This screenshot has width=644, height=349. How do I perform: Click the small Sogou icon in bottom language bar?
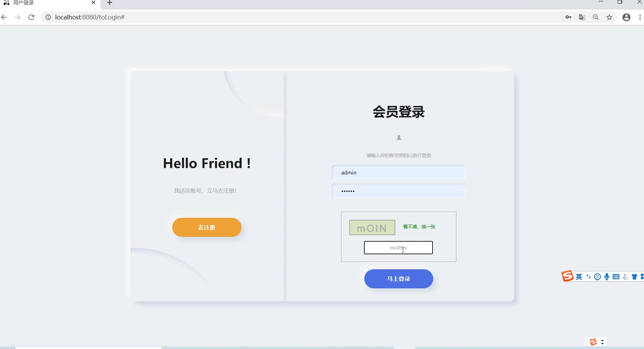click(593, 342)
